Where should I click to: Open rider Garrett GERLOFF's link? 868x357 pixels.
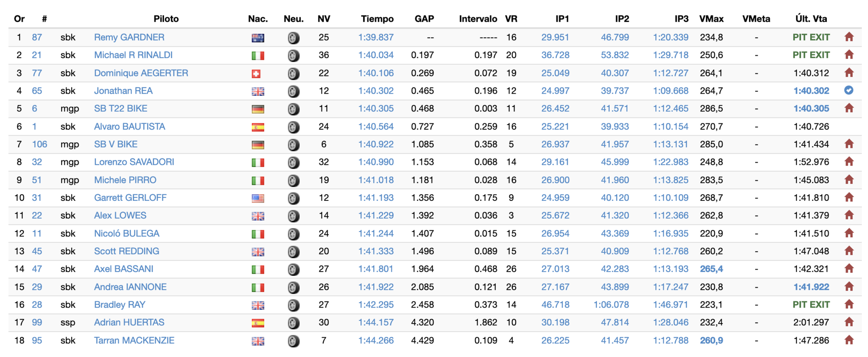tap(130, 197)
